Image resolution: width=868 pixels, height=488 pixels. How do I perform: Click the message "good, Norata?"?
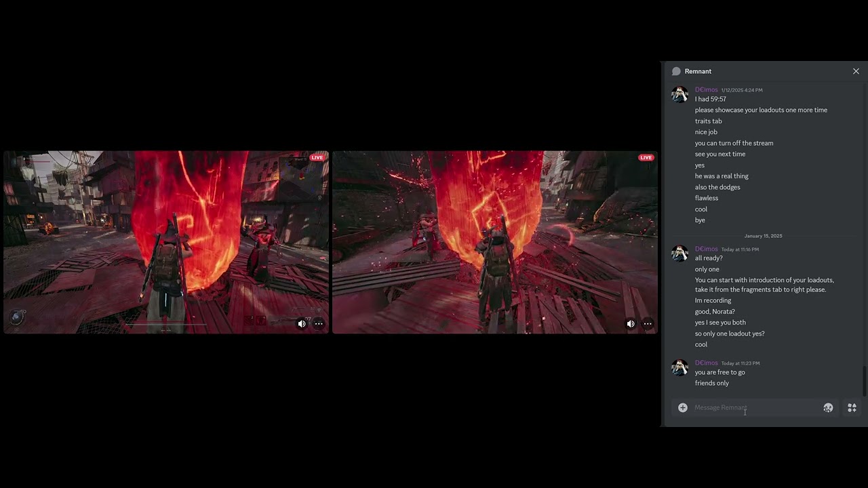pos(715,312)
